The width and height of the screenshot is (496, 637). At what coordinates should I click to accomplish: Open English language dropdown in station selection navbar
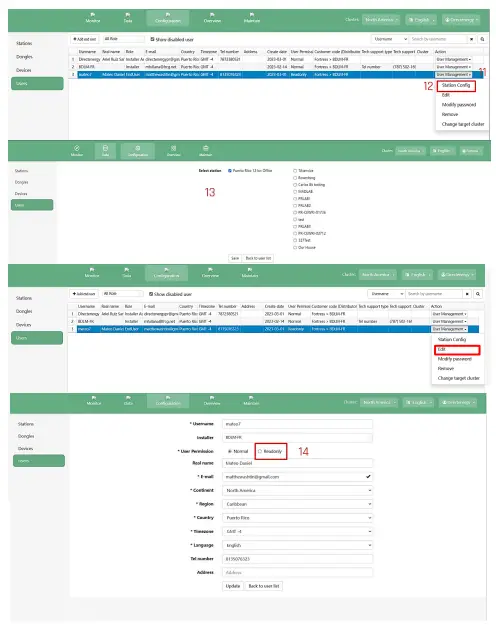(442, 151)
